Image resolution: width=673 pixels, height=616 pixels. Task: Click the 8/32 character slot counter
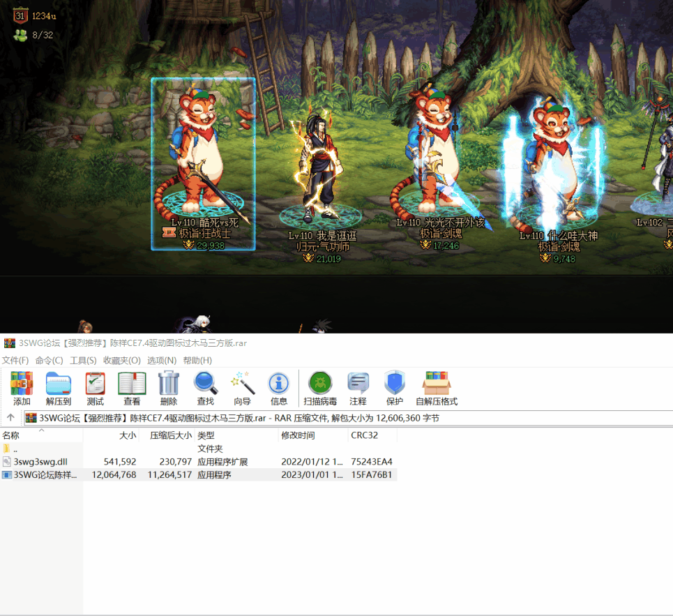click(43, 35)
